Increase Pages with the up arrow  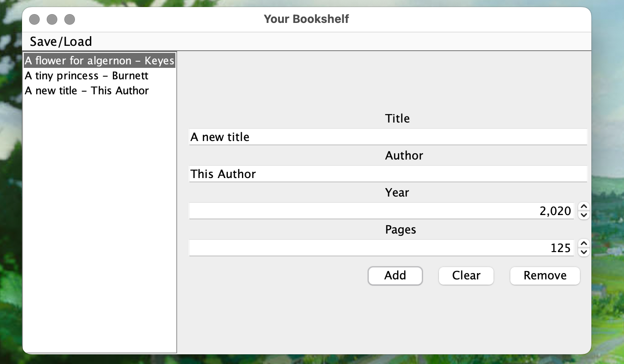pyautogui.click(x=583, y=243)
